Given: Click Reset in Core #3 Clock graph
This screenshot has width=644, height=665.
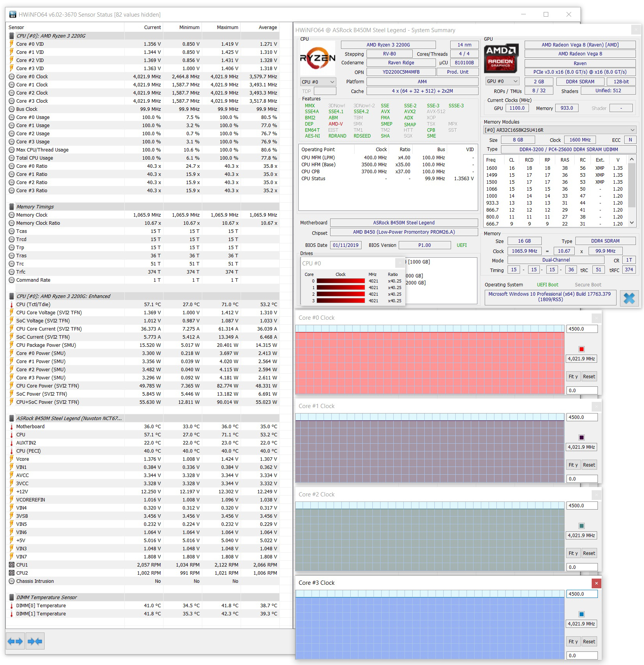Looking at the screenshot, I should [x=589, y=641].
